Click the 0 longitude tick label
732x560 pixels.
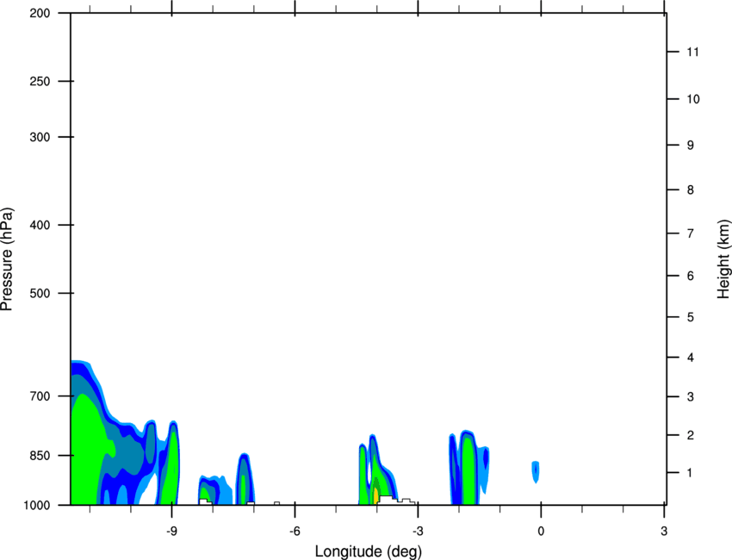click(x=541, y=532)
